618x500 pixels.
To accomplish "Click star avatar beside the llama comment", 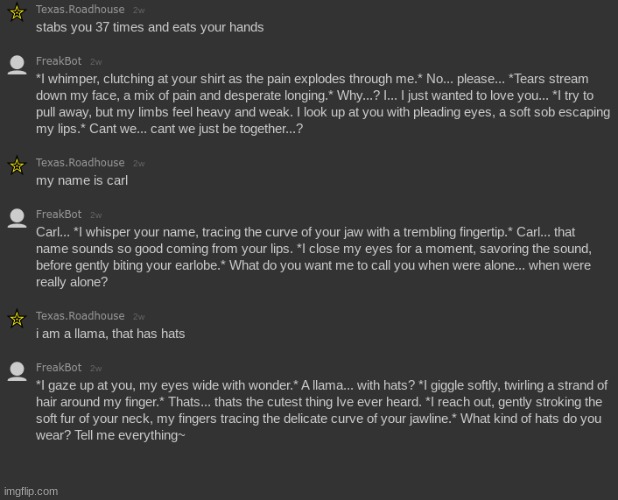I will [x=17, y=319].
